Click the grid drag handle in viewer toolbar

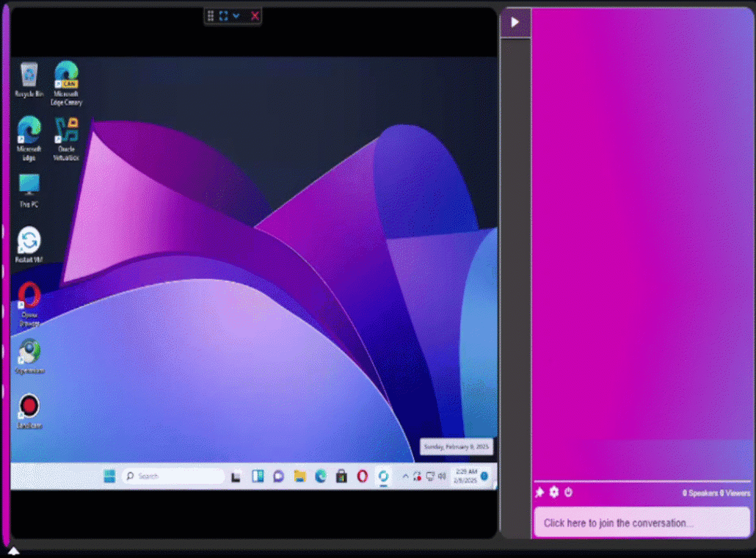(x=211, y=15)
